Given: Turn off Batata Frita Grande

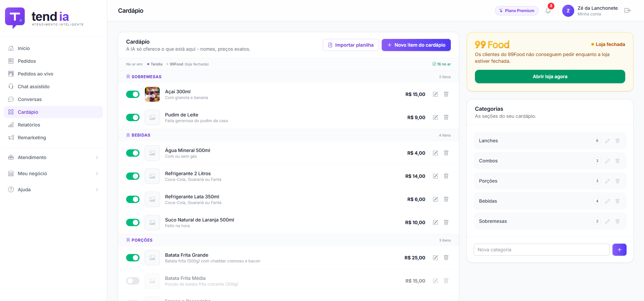Looking at the screenshot, I should coord(133,258).
